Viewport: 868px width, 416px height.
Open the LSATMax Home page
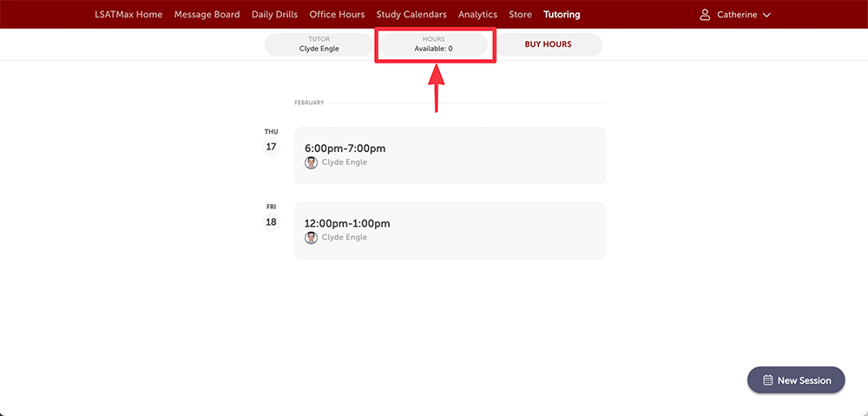(128, 15)
